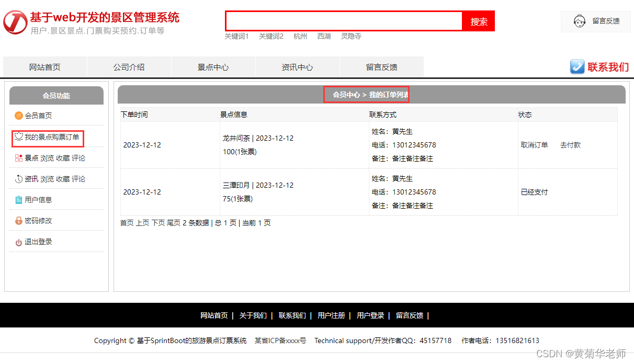The width and height of the screenshot is (634, 364).
Task: Click the site title 基于web开发的景区管理系统
Action: click(105, 17)
